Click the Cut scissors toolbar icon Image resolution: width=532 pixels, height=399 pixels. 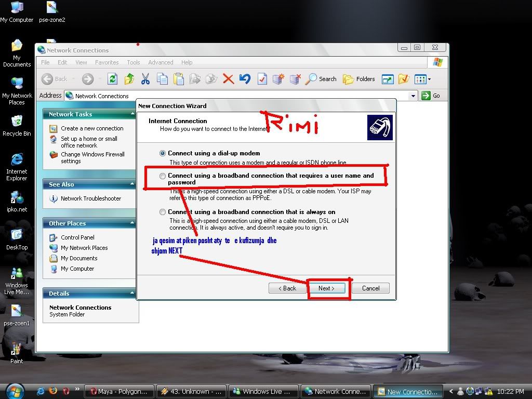(145, 79)
